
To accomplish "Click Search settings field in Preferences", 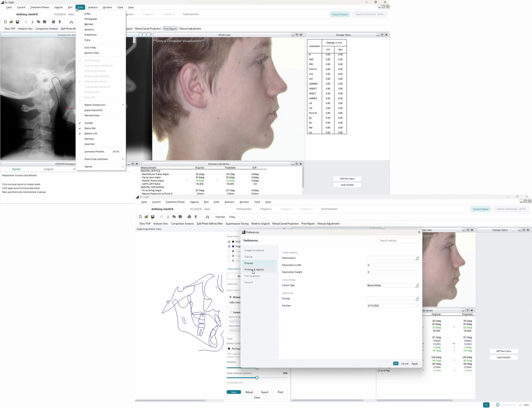I will pos(398,241).
